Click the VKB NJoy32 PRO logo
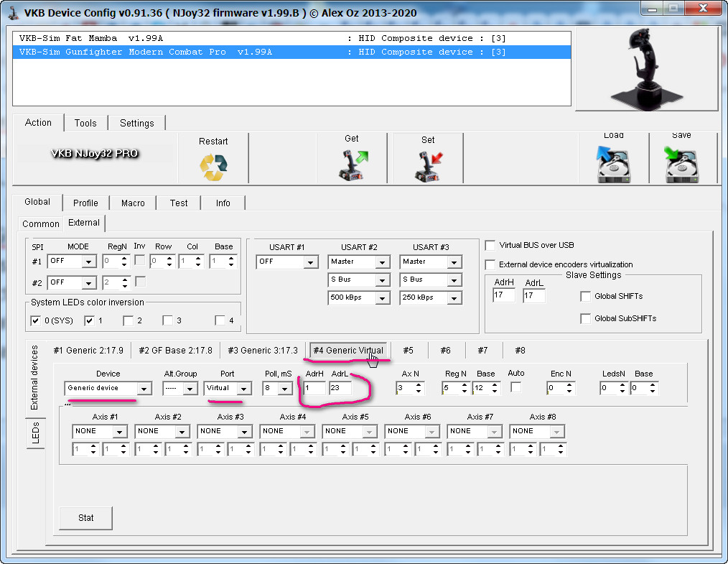The image size is (728, 564). (x=94, y=153)
